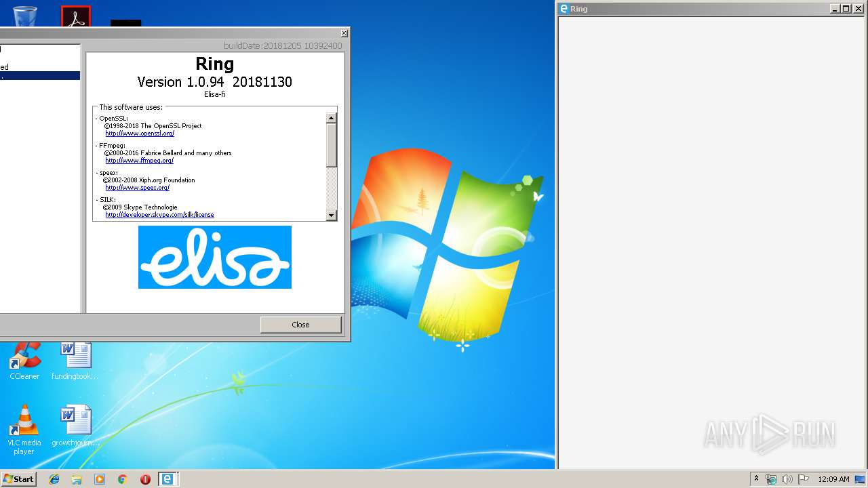Click the scroll up arrow in the software list
This screenshot has height=488, width=868.
click(x=332, y=118)
